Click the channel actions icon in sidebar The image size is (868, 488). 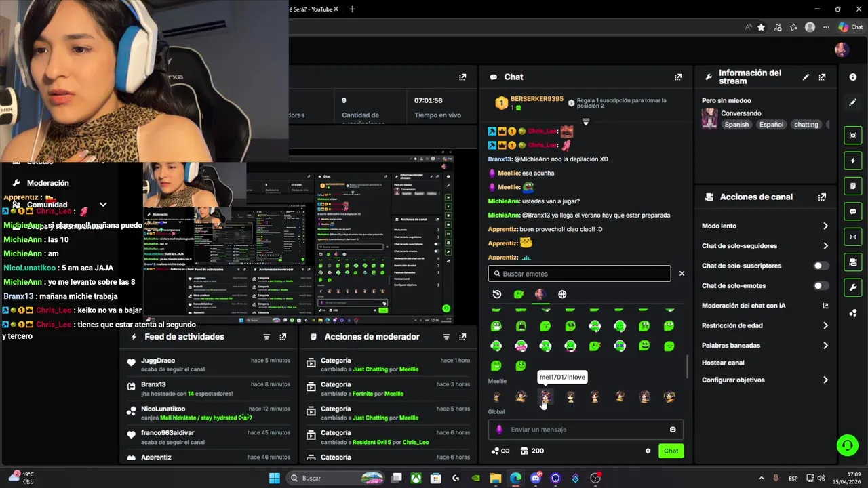click(x=853, y=262)
